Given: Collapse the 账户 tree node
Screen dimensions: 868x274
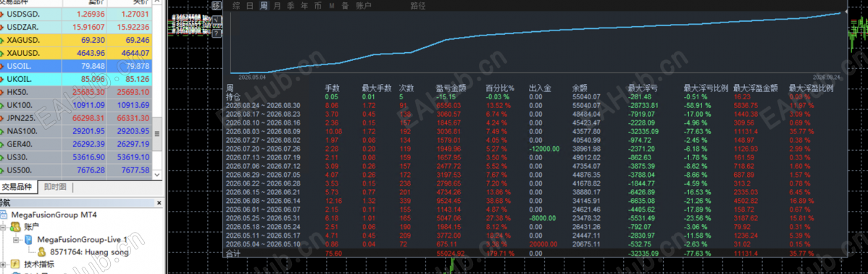Looking at the screenshot, I should 4,227.
